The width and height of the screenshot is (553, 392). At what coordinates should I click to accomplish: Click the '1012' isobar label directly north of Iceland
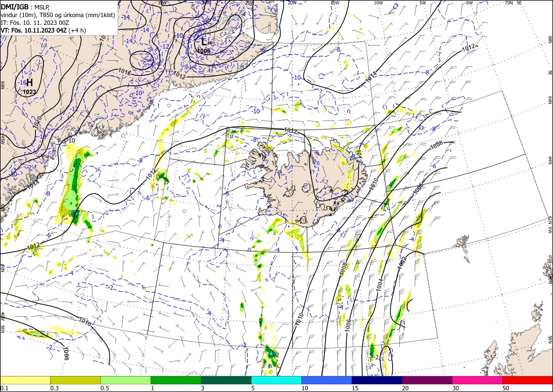click(291, 130)
